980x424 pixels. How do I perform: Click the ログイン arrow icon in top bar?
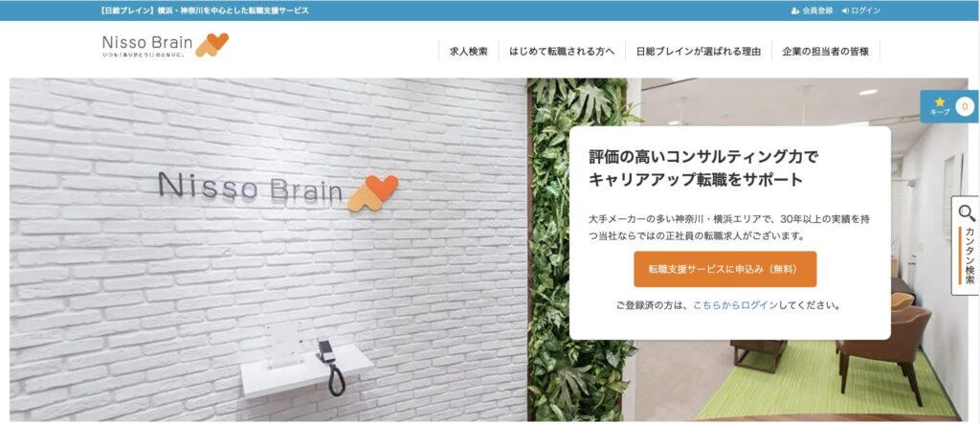click(845, 11)
